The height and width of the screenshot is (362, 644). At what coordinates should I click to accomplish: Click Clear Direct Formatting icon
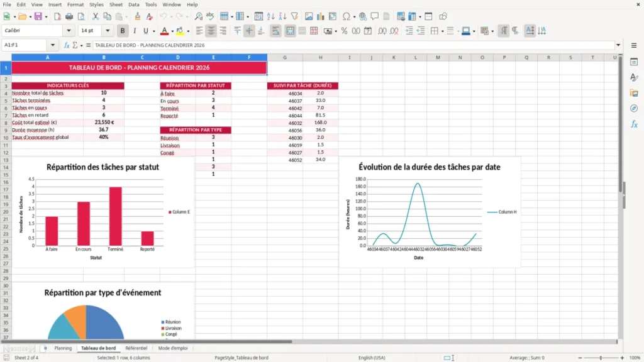(x=150, y=16)
